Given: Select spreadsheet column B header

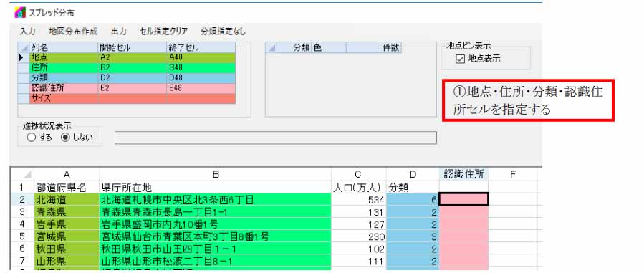Looking at the screenshot, I should pos(215,175).
